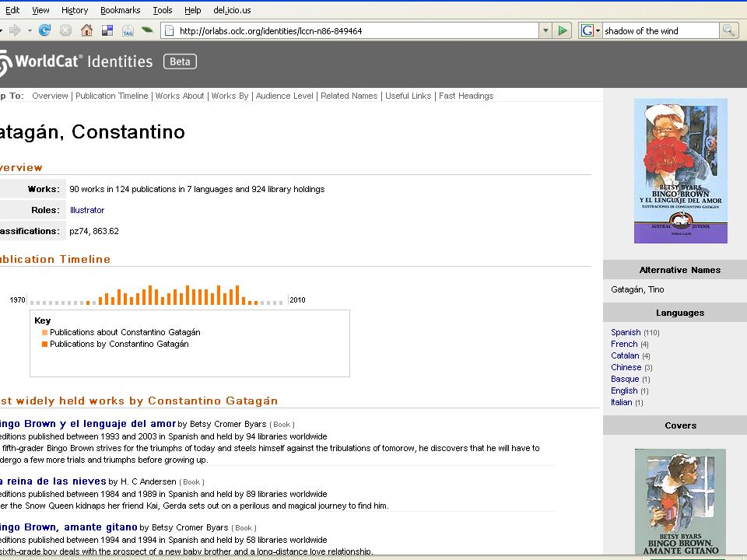Click the 2010 timeline end label
747x560 pixels.
point(297,300)
